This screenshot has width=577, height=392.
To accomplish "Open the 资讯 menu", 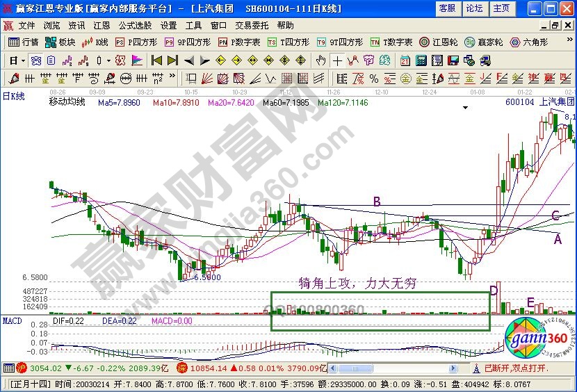I will click(76, 26).
